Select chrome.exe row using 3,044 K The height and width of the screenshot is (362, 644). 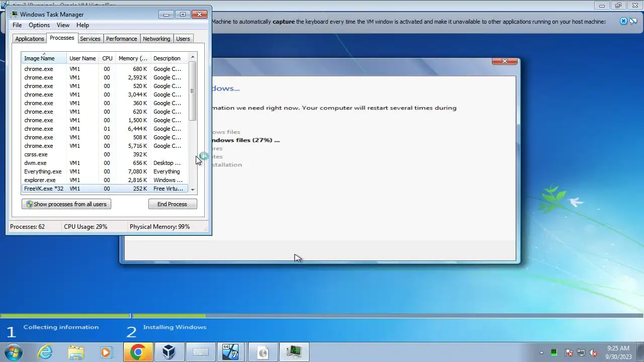pos(105,95)
